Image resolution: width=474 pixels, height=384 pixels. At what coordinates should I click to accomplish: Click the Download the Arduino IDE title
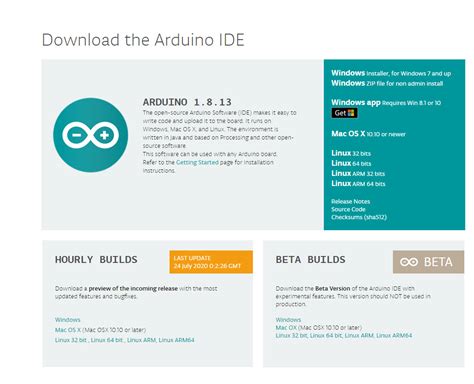pyautogui.click(x=143, y=40)
